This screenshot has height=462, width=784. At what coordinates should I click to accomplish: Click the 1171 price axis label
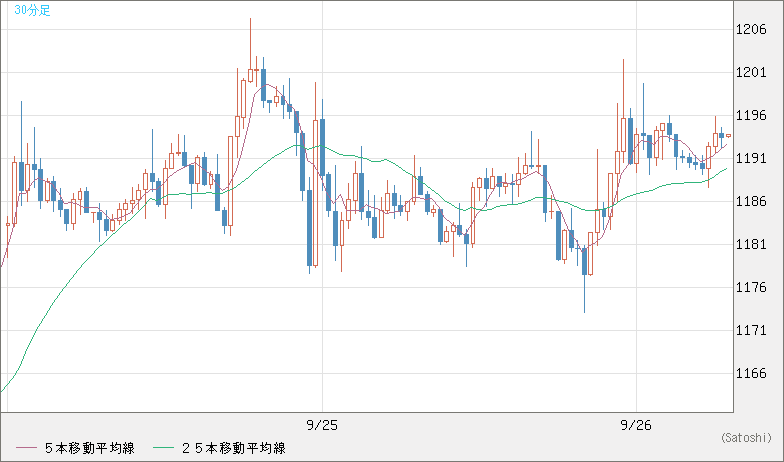751,330
